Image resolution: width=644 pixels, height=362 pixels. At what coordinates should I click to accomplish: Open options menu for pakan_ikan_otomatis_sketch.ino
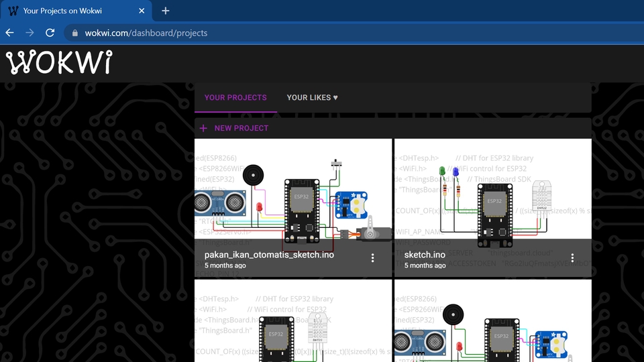pos(372,257)
